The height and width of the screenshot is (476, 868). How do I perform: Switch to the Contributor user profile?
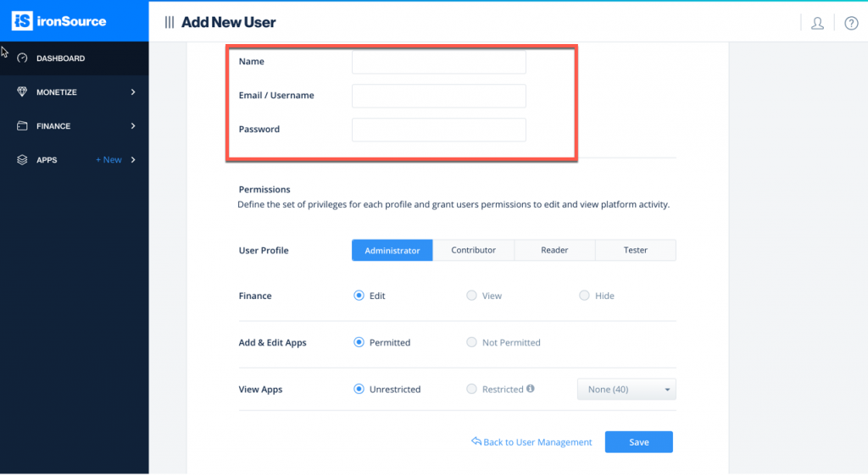(473, 251)
